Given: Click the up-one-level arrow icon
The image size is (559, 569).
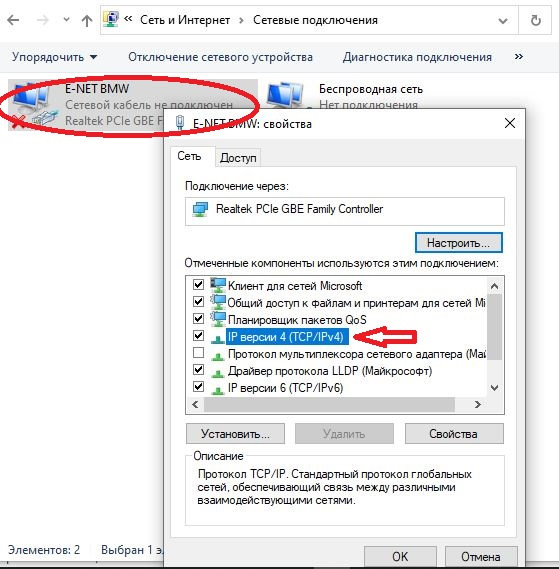Looking at the screenshot, I should [86, 20].
